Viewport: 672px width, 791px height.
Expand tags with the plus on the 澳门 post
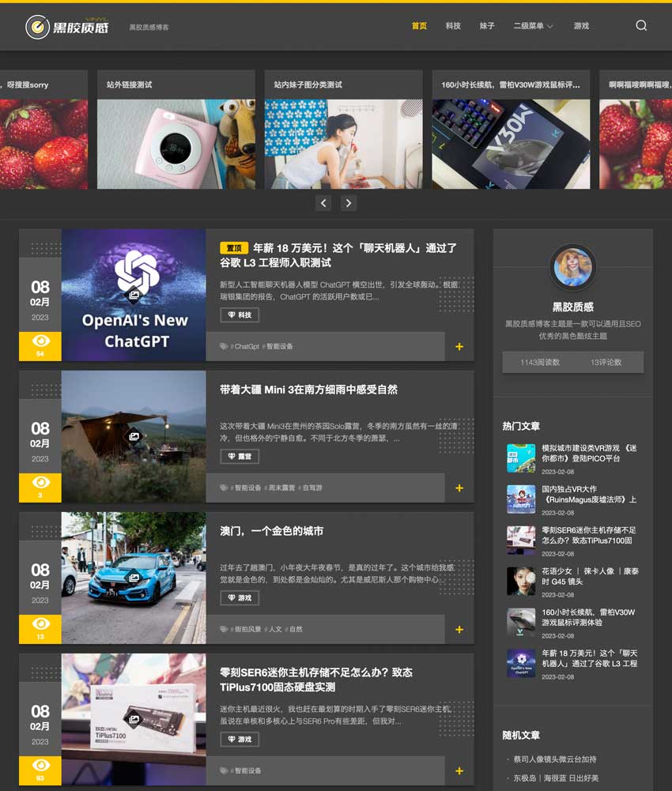click(459, 629)
